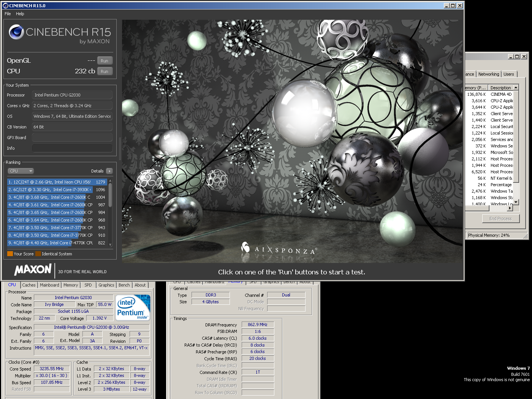Switch to CPU tab in CPU-Z window

tap(12, 285)
